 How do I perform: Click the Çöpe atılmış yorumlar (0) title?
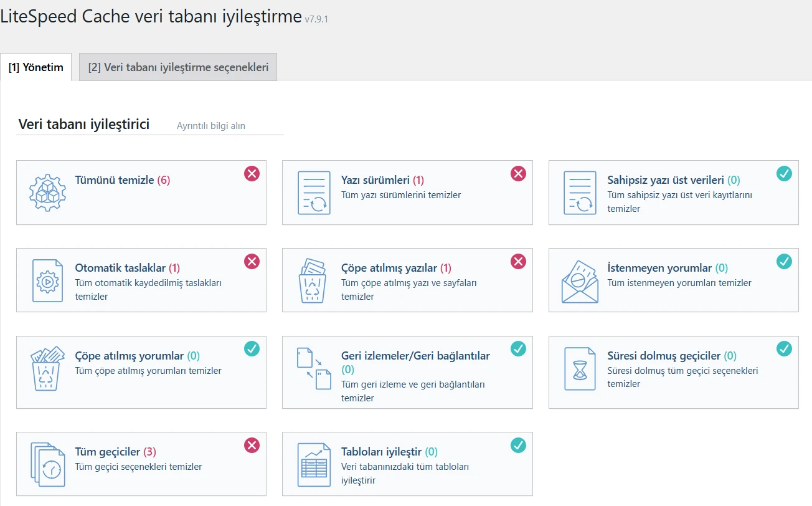(137, 356)
